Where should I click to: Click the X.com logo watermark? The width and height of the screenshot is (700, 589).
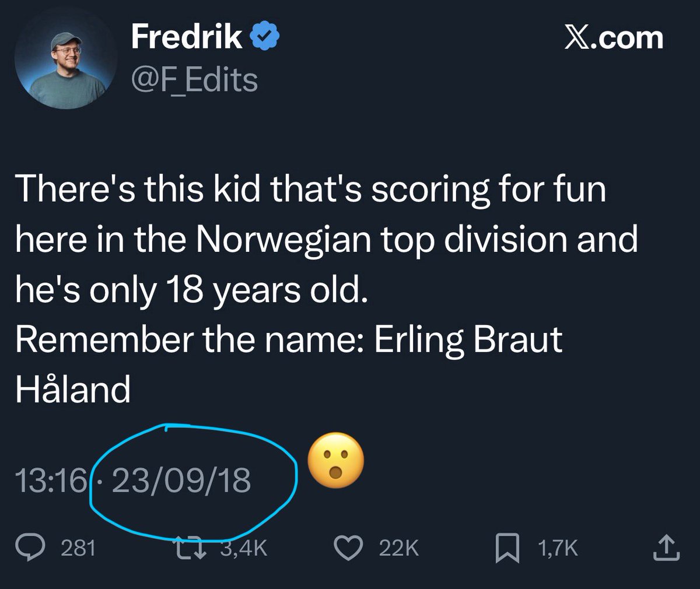tap(614, 38)
